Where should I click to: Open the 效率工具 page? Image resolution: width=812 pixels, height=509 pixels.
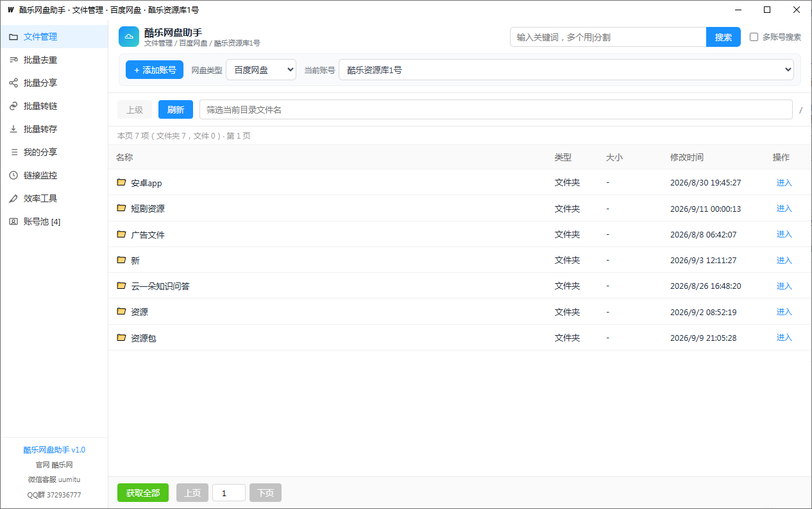coord(54,198)
